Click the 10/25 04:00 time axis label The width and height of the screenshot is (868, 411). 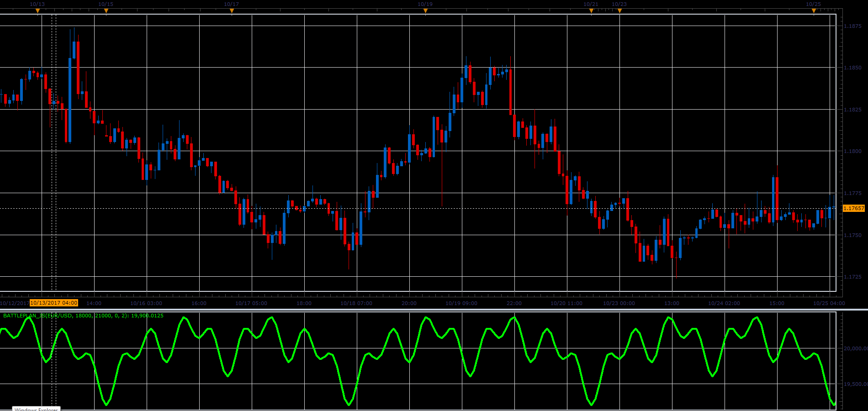pos(829,303)
